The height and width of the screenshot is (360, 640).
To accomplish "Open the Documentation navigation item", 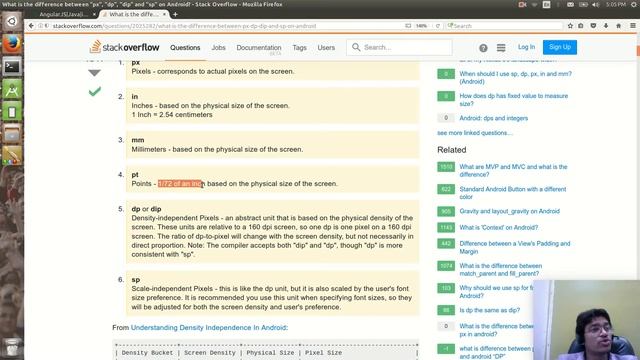I will [259, 48].
